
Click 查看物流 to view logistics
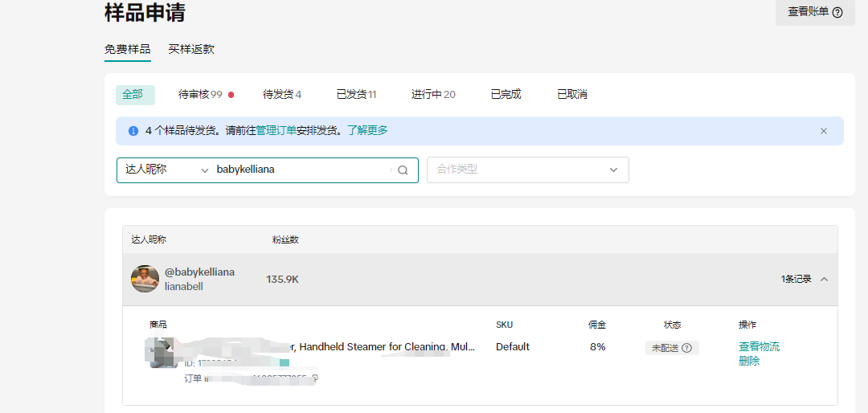pyautogui.click(x=759, y=347)
